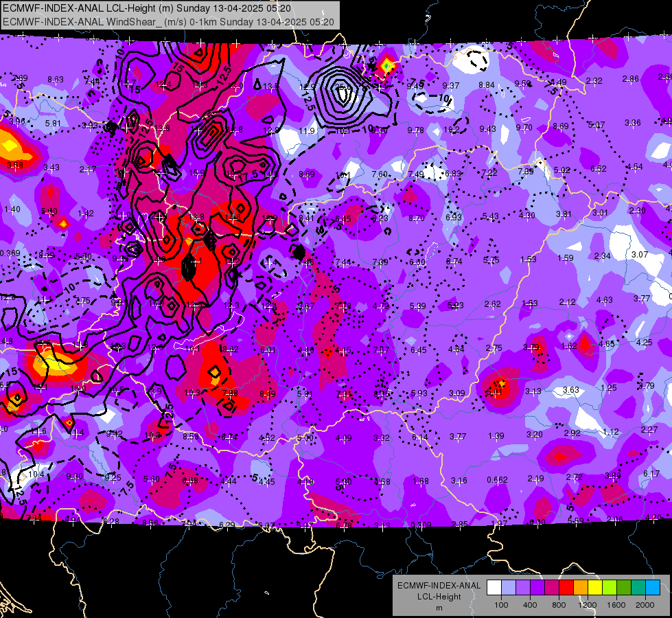Click the wind shear value 5.81
Image resolution: width=672 pixels, height=618 pixels.
(x=53, y=124)
